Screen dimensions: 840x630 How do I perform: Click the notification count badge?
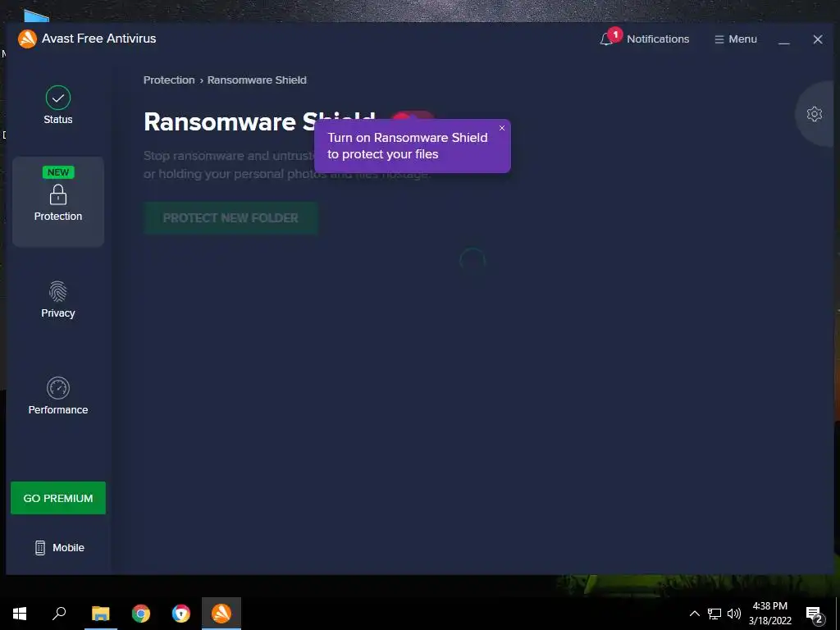coord(615,34)
